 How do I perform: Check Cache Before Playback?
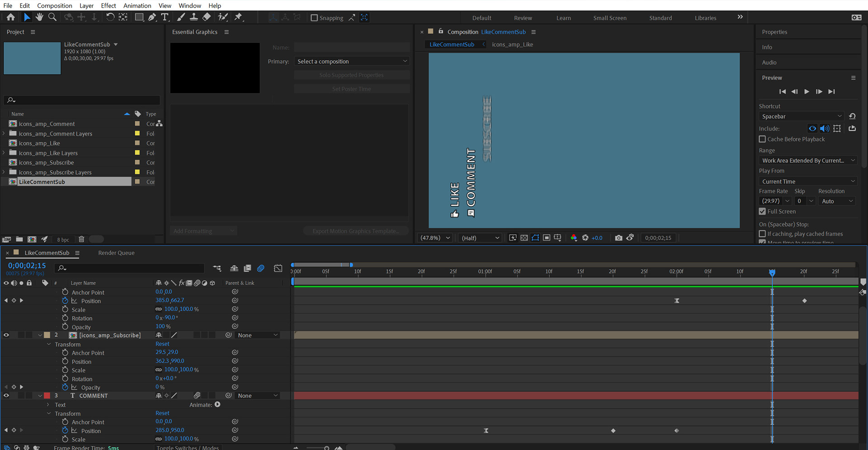coord(762,139)
